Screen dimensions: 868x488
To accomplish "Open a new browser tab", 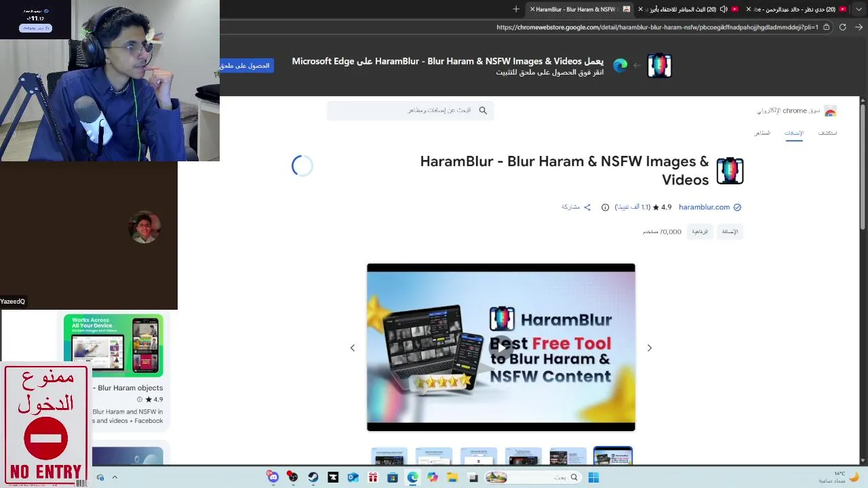I will (x=516, y=9).
